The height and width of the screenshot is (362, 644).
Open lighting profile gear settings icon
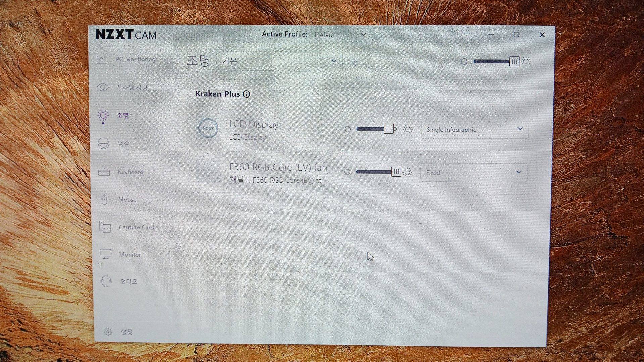click(355, 62)
